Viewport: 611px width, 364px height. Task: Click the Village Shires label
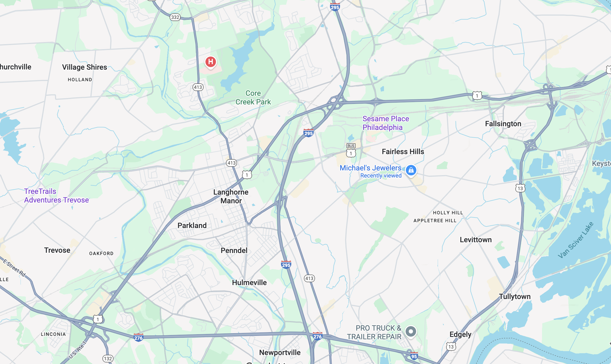pos(85,67)
